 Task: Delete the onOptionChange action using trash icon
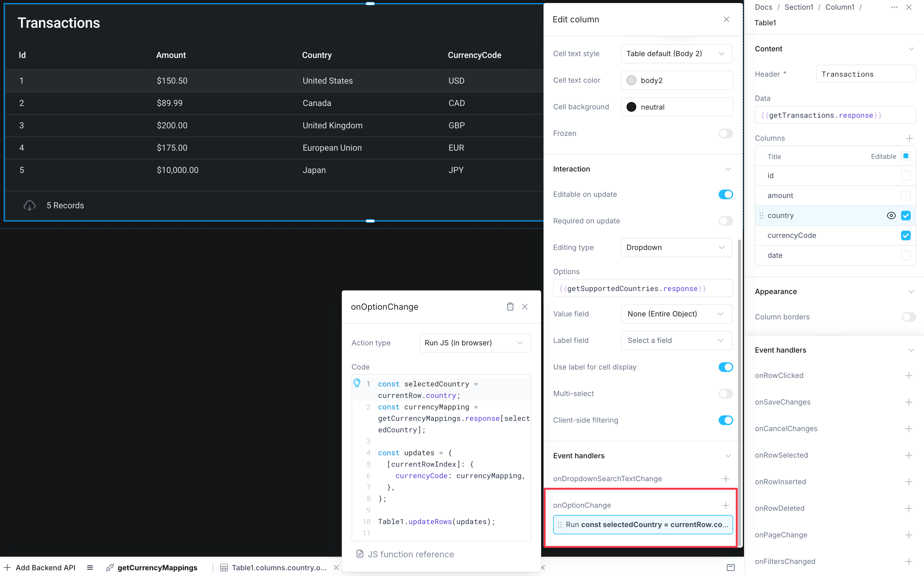[511, 307]
